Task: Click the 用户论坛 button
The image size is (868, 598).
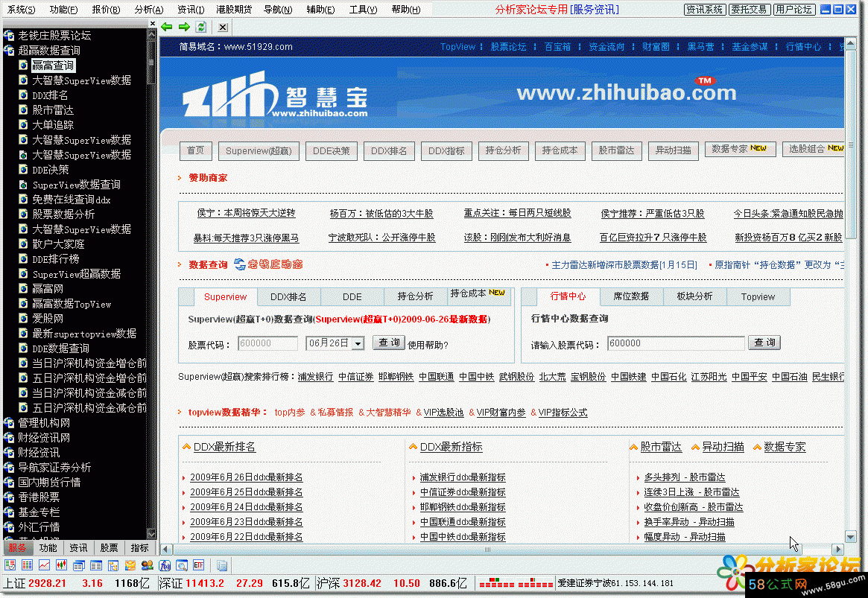Action: [x=793, y=10]
